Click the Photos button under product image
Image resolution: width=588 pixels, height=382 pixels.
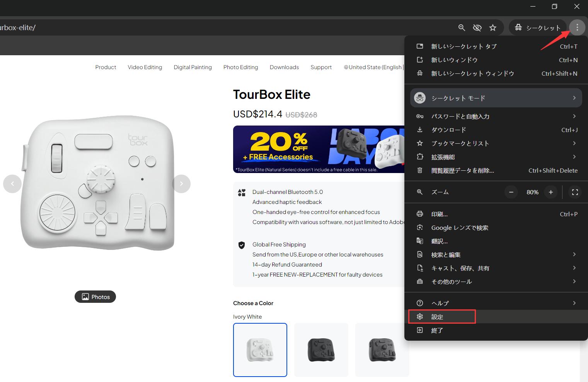click(95, 297)
